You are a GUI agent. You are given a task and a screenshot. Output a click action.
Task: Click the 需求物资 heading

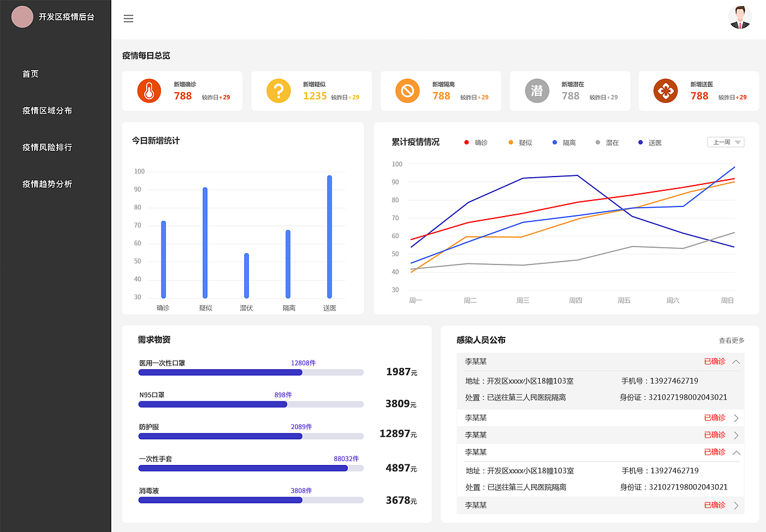coord(154,339)
